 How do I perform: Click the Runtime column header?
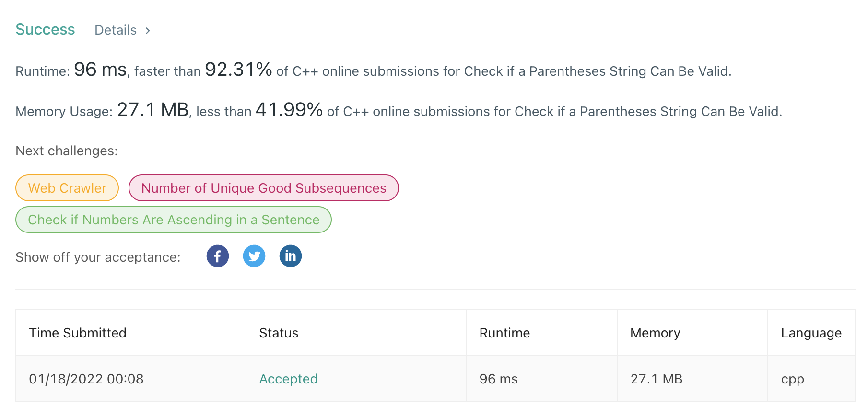pyautogui.click(x=504, y=333)
